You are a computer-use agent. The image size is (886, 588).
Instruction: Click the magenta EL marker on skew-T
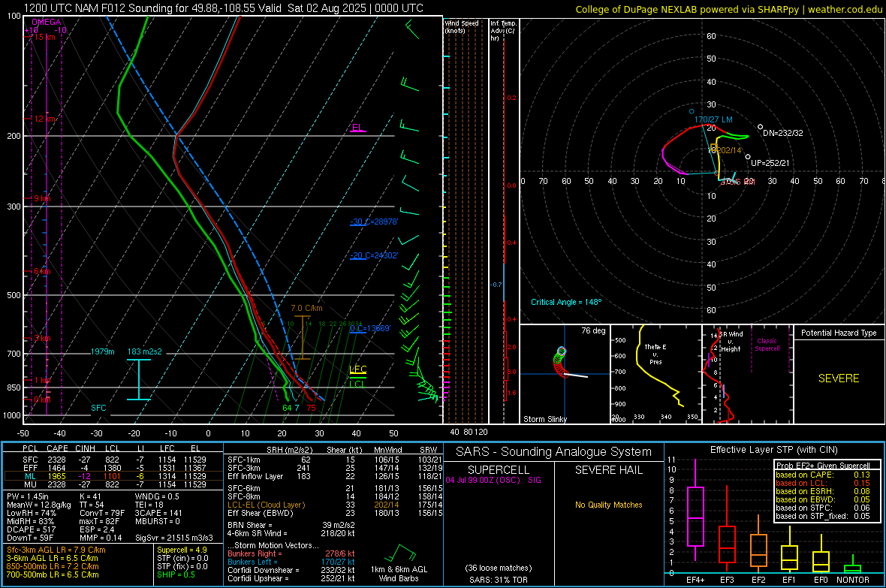(x=357, y=127)
